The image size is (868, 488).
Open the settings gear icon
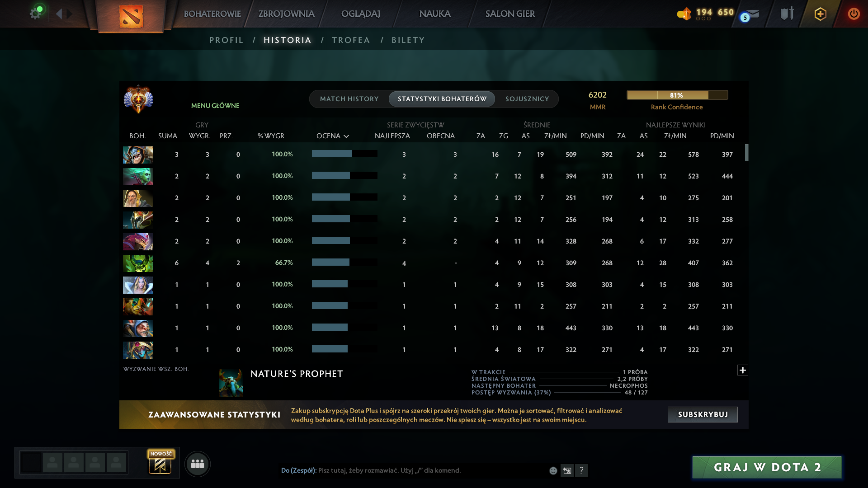point(35,14)
